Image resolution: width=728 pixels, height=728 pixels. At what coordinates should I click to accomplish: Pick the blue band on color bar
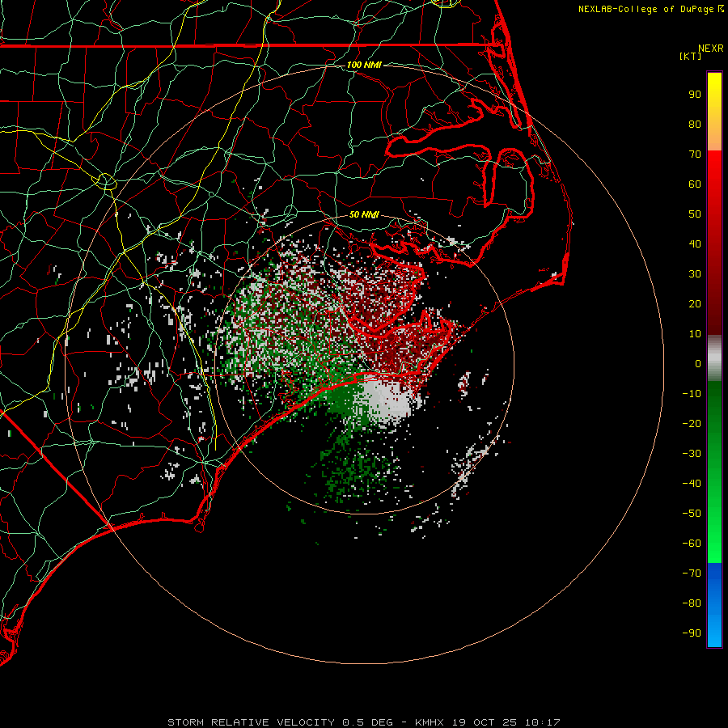714,605
